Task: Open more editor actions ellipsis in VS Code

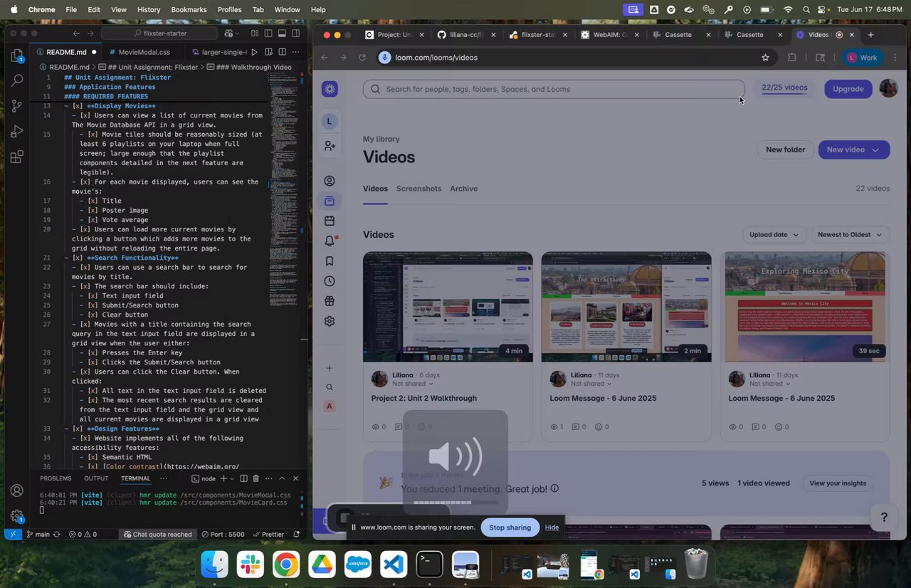Action: click(x=295, y=52)
